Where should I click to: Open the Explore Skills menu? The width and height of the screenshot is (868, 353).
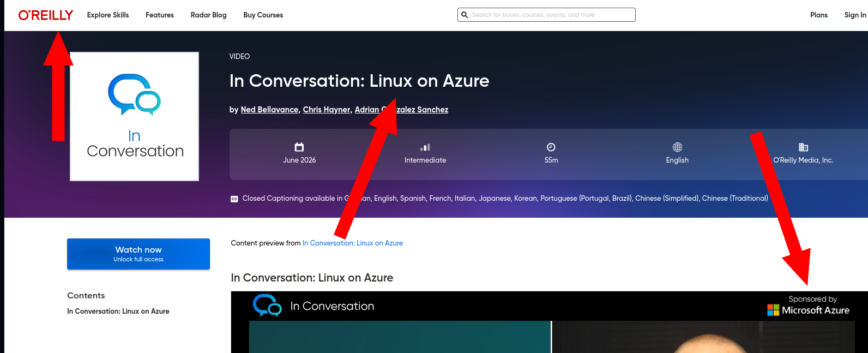point(108,15)
